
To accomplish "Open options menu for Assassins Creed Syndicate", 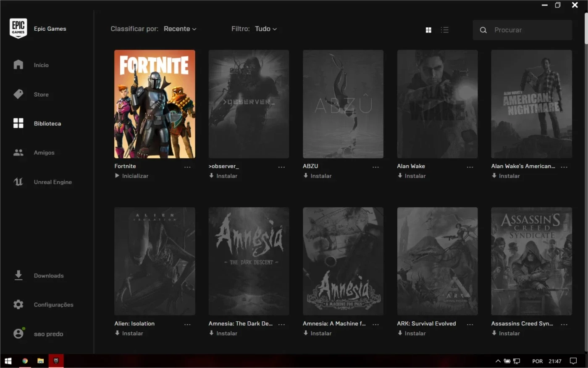I will (564, 324).
